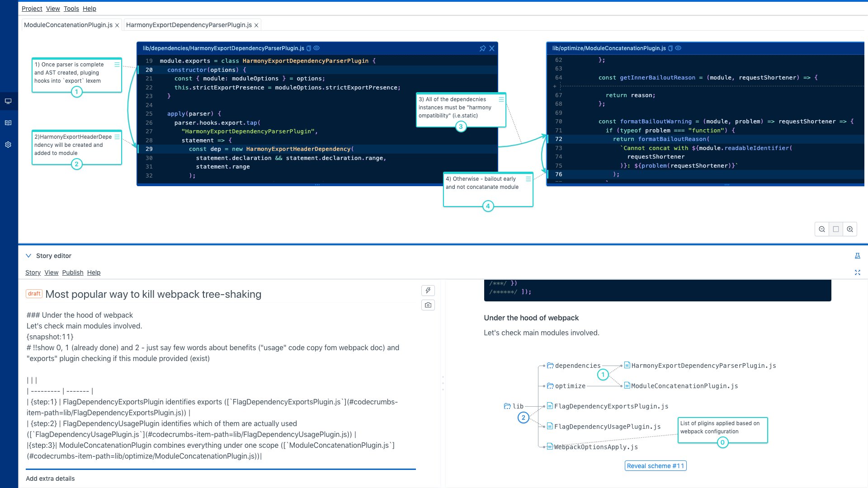
Task: Toggle eye icon on HarmonyExportDependencyParserPlugin.js panel
Action: 316,48
